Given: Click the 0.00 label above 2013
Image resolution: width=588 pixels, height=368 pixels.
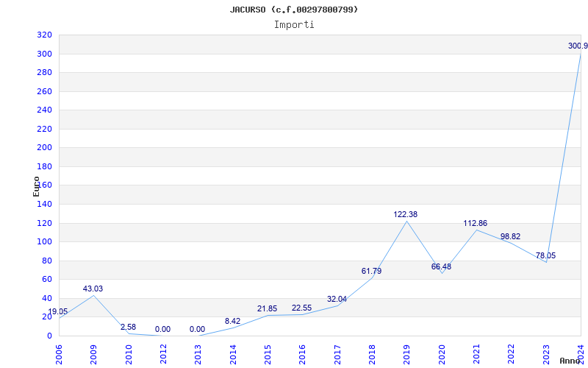Looking at the screenshot, I should (x=197, y=329).
